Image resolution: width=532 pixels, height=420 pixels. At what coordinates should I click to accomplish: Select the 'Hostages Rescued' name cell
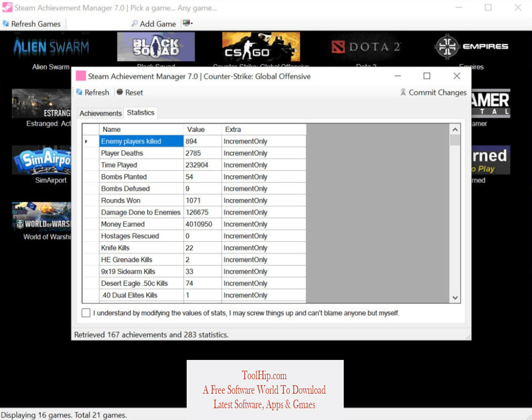(141, 236)
